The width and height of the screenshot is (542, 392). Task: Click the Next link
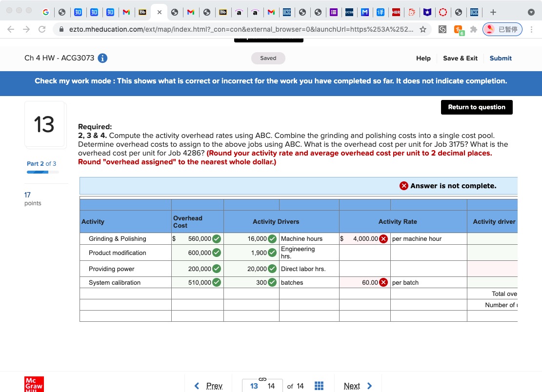point(352,386)
